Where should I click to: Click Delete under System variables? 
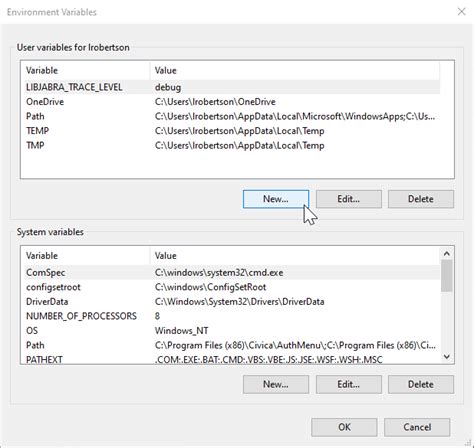(421, 384)
